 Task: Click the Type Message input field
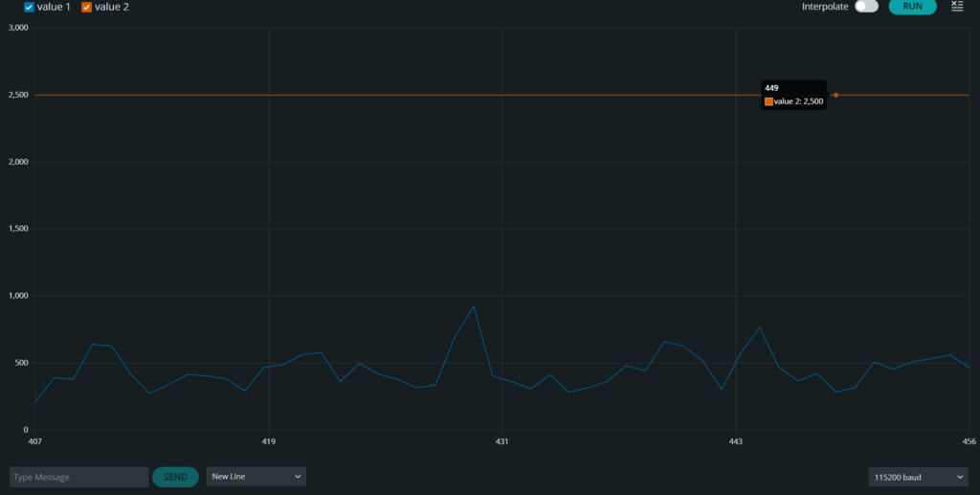click(x=78, y=477)
